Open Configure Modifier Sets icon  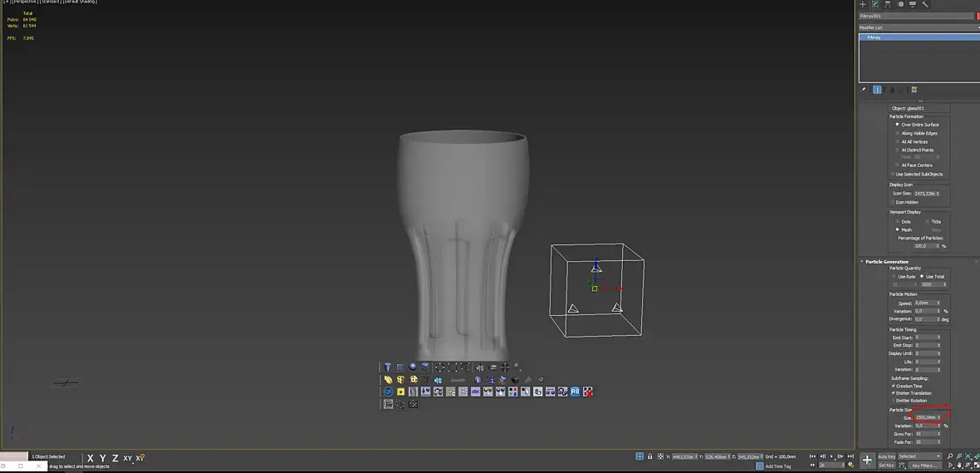point(914,90)
